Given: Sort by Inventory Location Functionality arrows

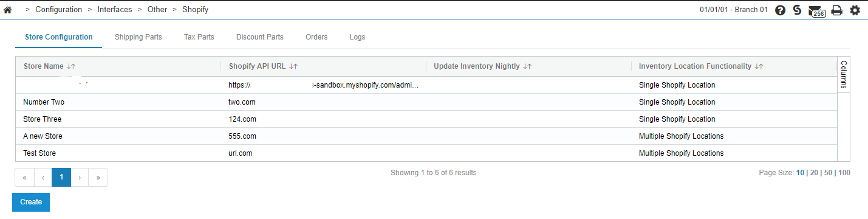Looking at the screenshot, I should [759, 66].
